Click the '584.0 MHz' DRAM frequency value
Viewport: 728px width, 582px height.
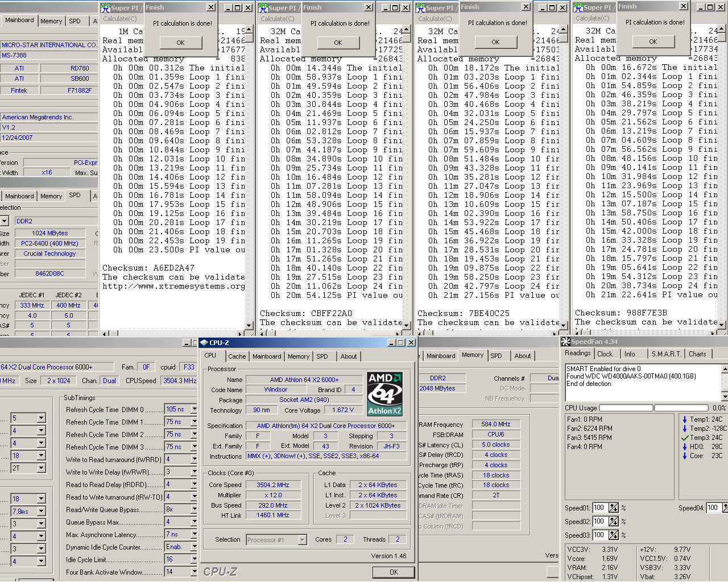tap(496, 424)
